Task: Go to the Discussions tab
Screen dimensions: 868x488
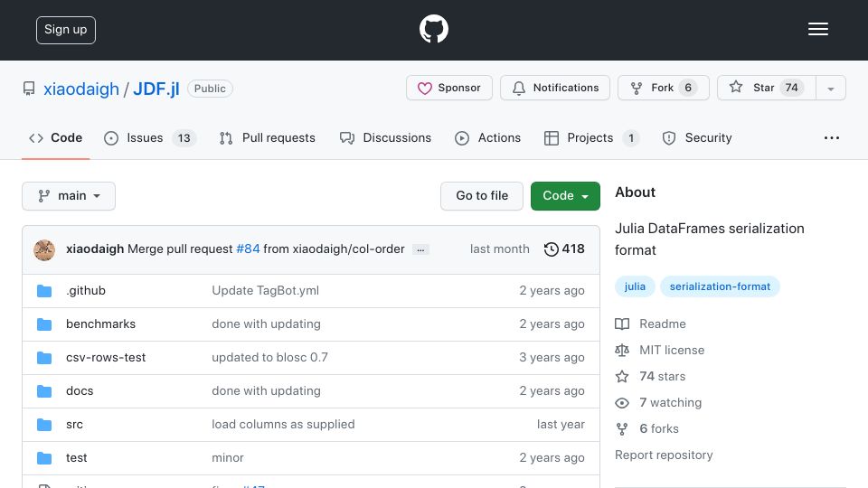Action: (x=385, y=137)
